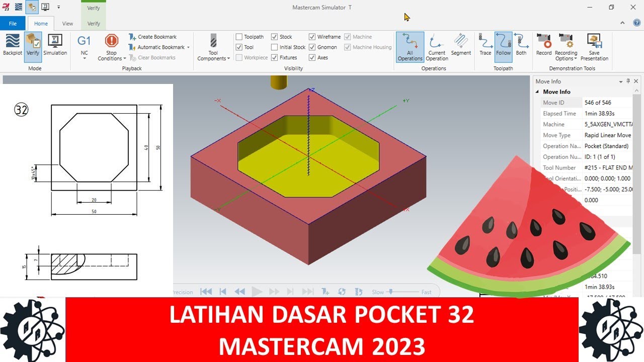
Task: Step back one move in playback
Action: pos(223,292)
